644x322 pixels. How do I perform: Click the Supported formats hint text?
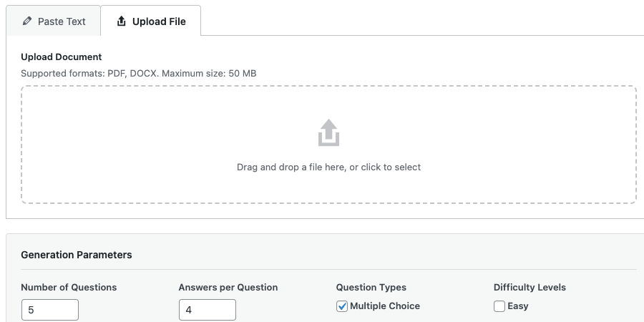pos(138,73)
